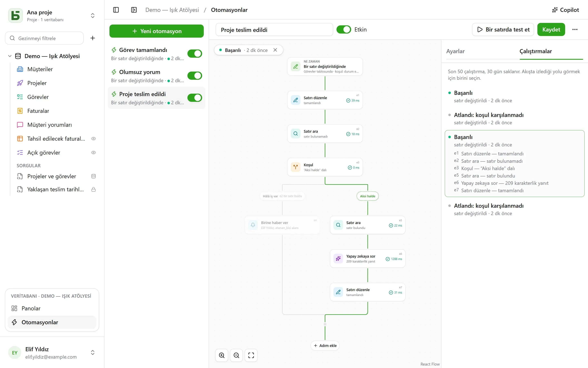Screen dimensions: 588x368
Task: Open the more options menu next to Kaydet
Action: [575, 29]
